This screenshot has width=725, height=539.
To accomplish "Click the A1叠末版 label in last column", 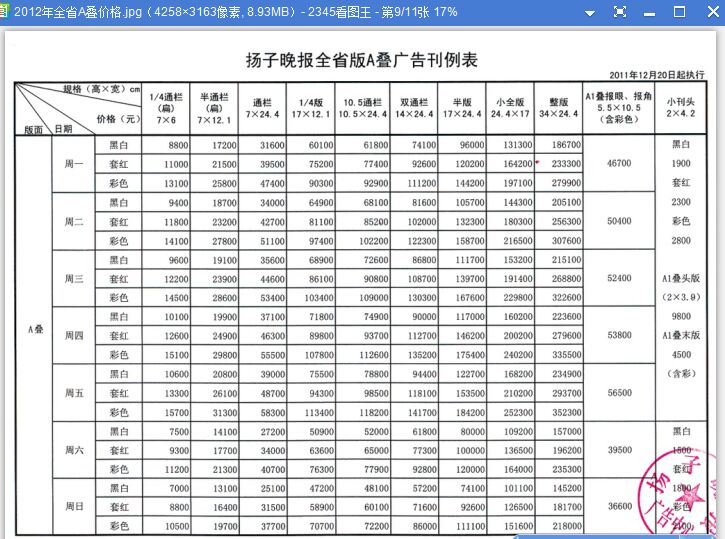I will click(x=681, y=335).
